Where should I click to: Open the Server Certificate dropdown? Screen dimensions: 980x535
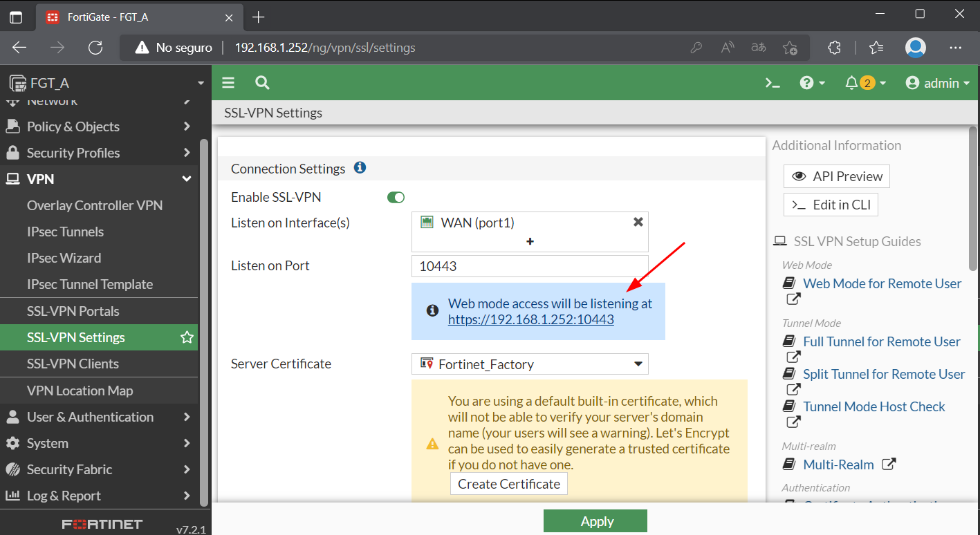pos(638,364)
